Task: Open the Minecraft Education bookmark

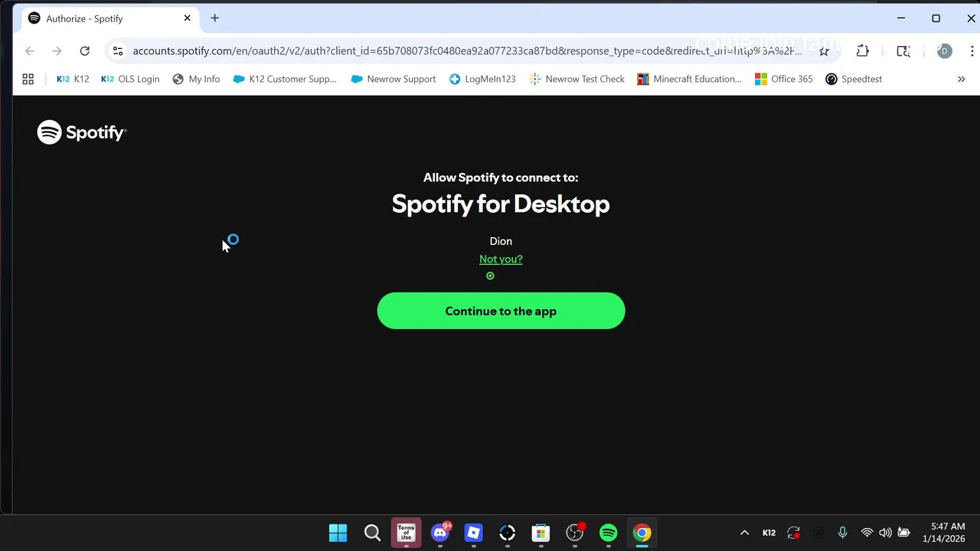Action: click(689, 79)
